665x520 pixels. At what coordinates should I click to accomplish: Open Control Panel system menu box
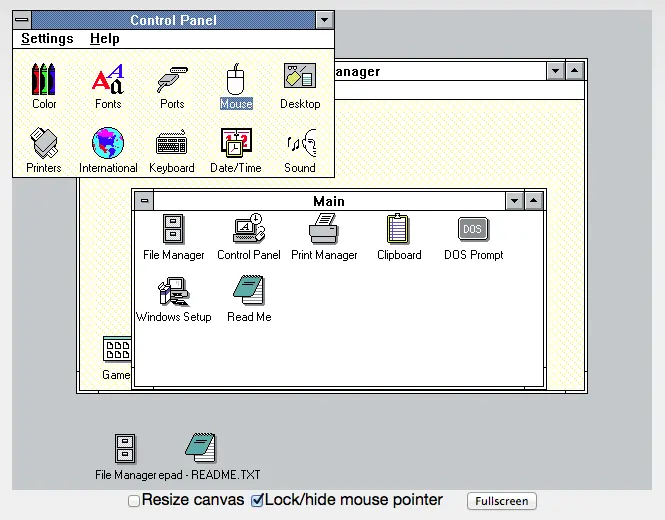pyautogui.click(x=22, y=20)
